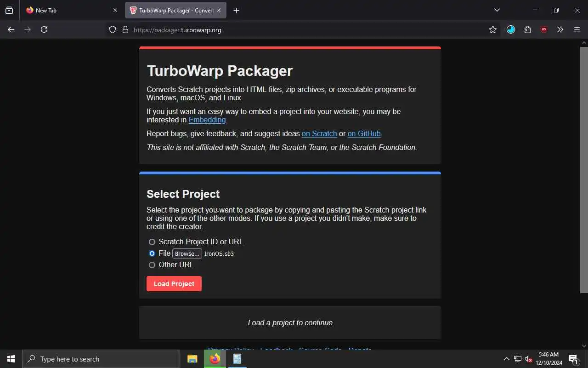
Task: Open the blue circular extension icon
Action: coord(511,29)
